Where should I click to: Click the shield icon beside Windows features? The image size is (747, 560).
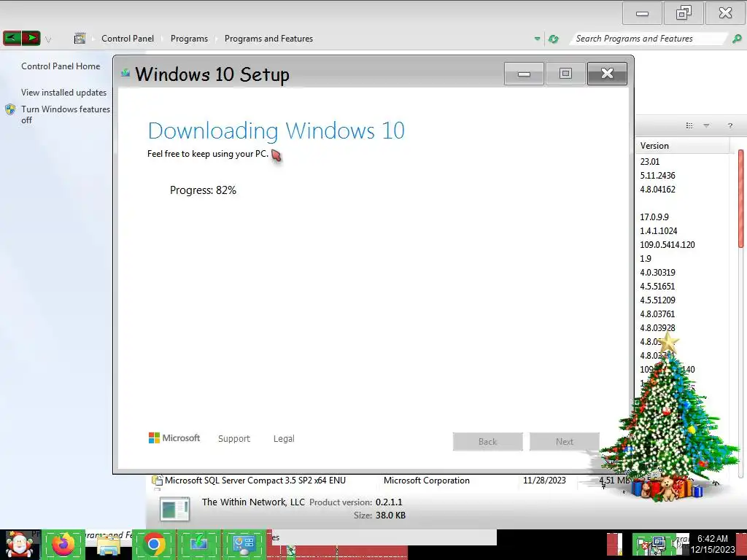(x=10, y=109)
